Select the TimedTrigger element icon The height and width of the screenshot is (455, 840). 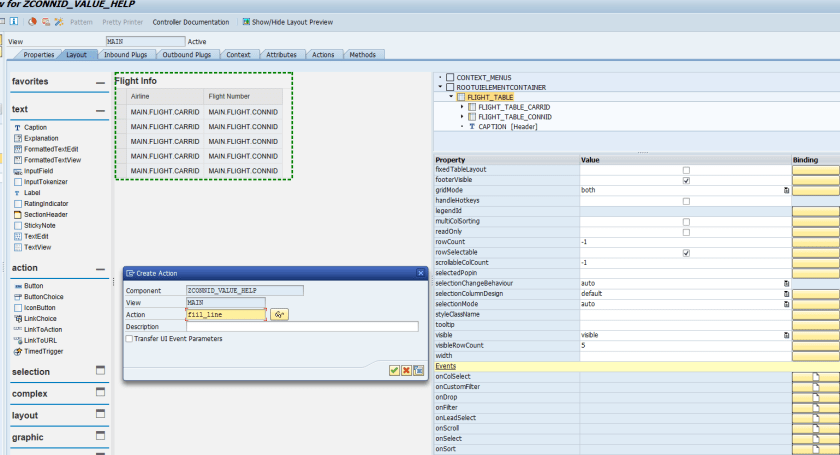click(x=17, y=351)
